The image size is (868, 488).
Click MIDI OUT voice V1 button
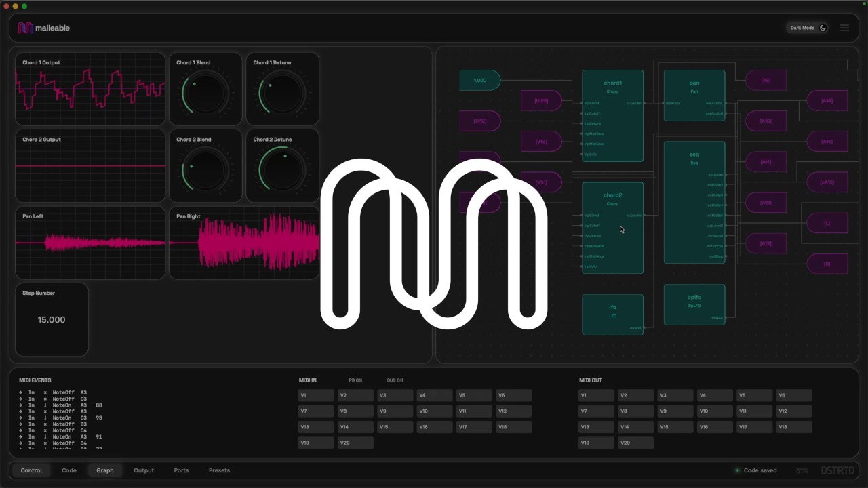pos(597,395)
